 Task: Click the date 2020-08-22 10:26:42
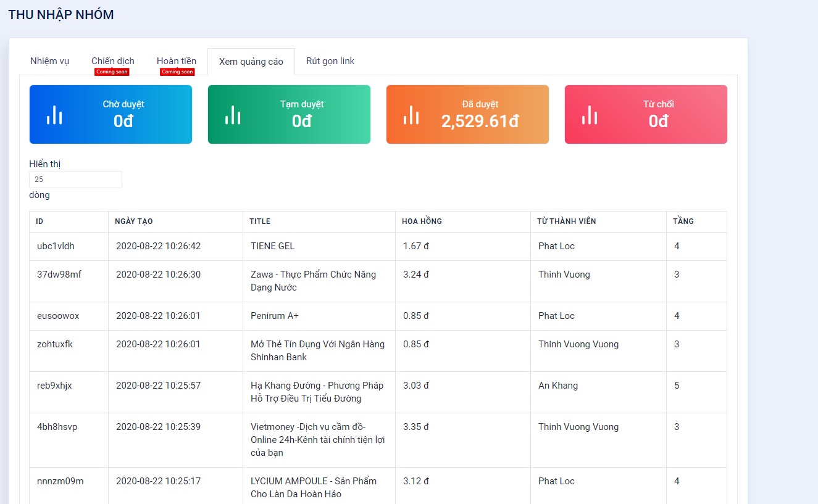(159, 246)
